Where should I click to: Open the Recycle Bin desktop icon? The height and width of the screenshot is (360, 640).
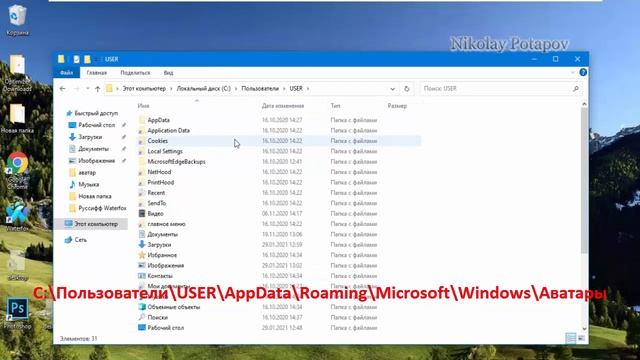[17, 20]
